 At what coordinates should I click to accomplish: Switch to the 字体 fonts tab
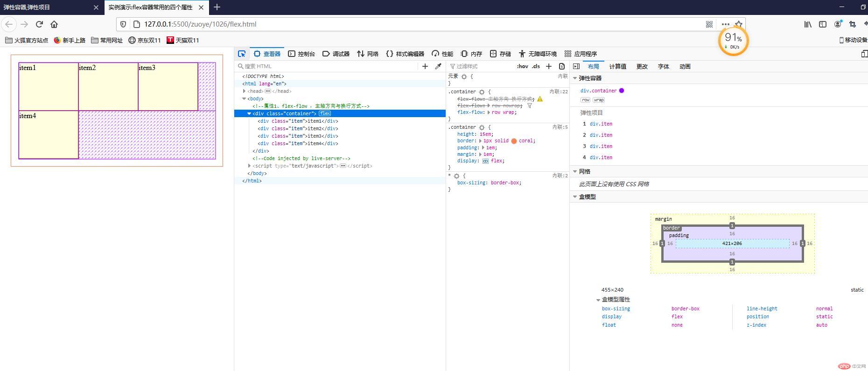tap(664, 66)
